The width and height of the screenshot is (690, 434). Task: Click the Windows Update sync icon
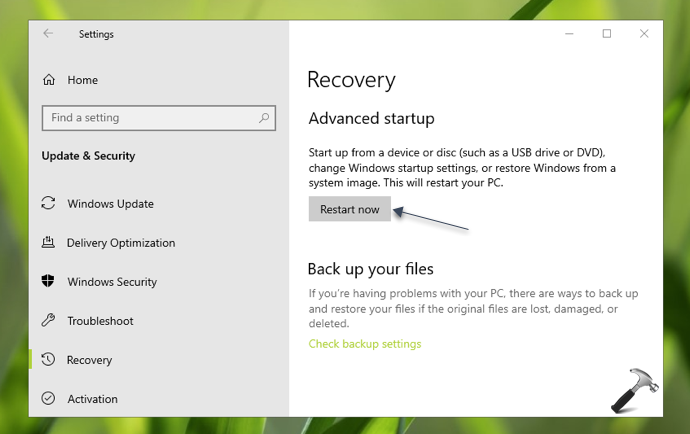click(x=48, y=203)
